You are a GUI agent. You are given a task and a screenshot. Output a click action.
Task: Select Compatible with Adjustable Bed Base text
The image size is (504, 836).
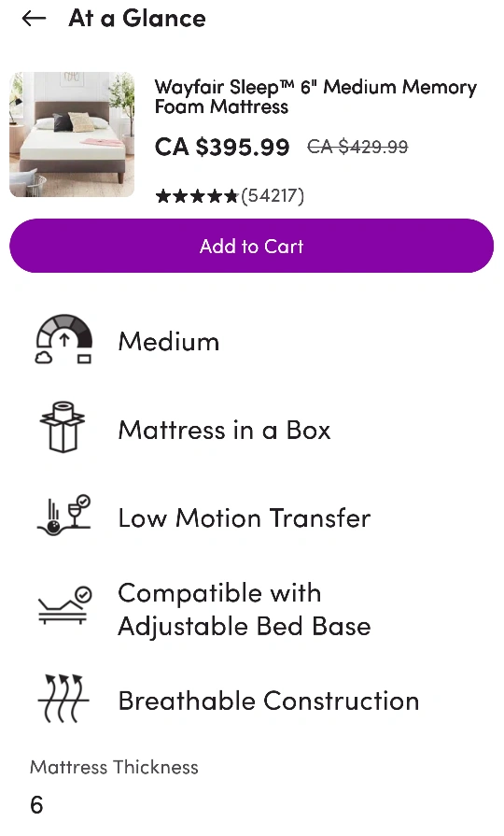pos(244,609)
